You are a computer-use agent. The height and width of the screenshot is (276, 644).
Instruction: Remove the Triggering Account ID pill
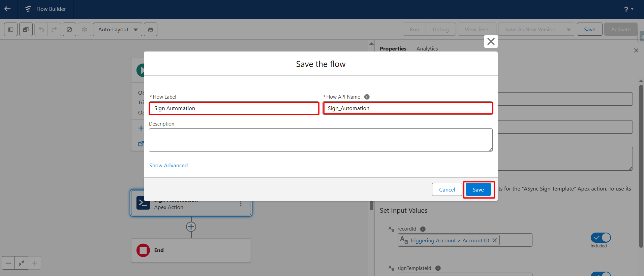click(x=494, y=240)
